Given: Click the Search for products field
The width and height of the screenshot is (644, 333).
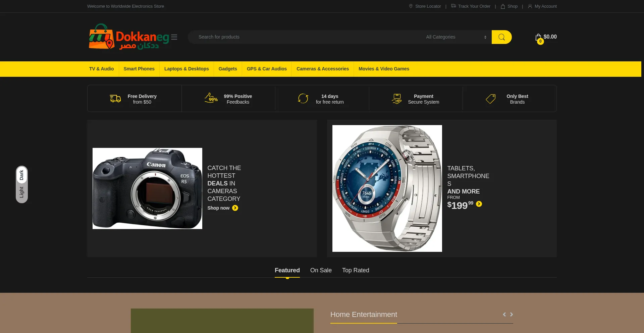Looking at the screenshot, I should 305,37.
